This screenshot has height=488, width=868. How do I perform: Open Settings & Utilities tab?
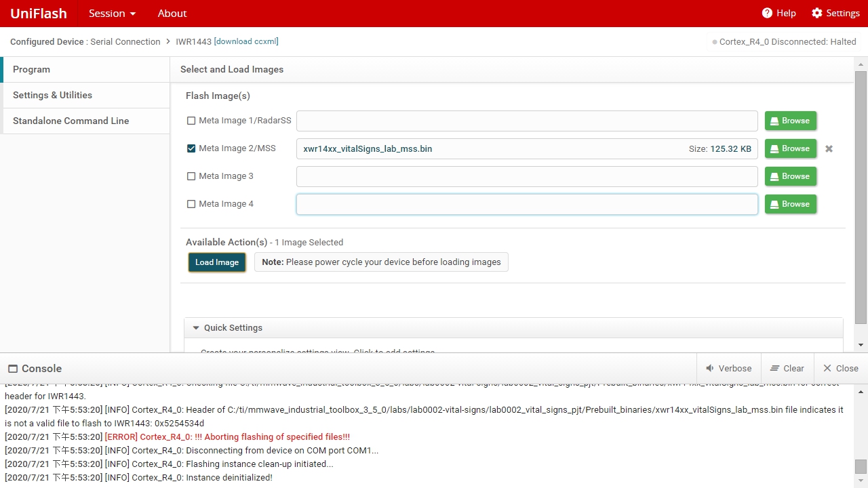[x=85, y=95]
